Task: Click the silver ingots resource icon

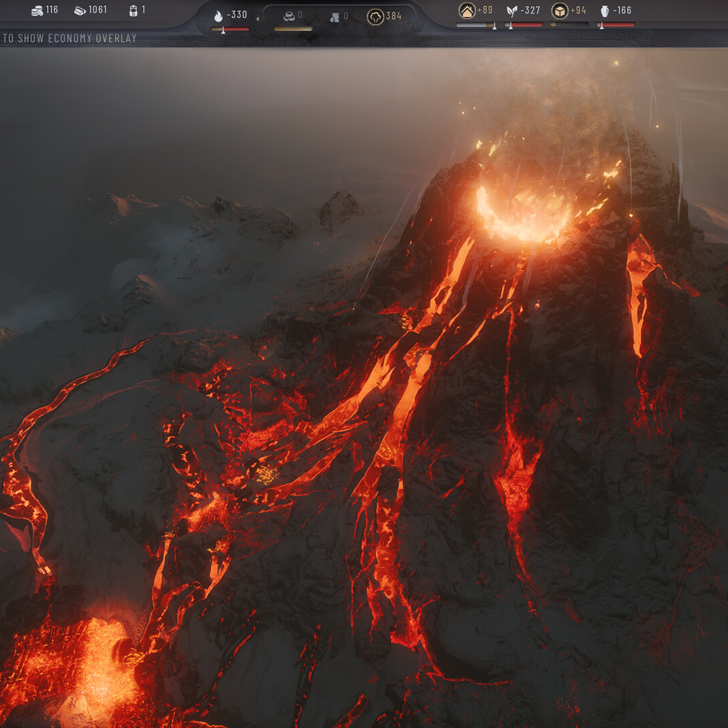Action: [x=80, y=10]
